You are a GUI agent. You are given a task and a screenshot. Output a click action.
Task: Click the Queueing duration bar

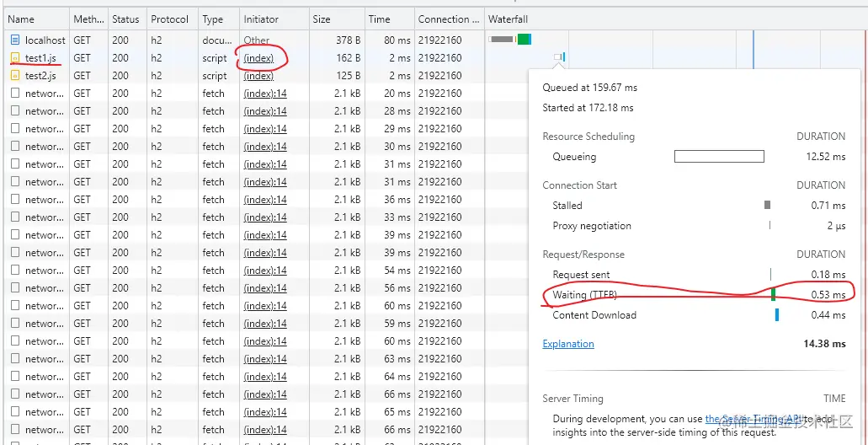[719, 156]
